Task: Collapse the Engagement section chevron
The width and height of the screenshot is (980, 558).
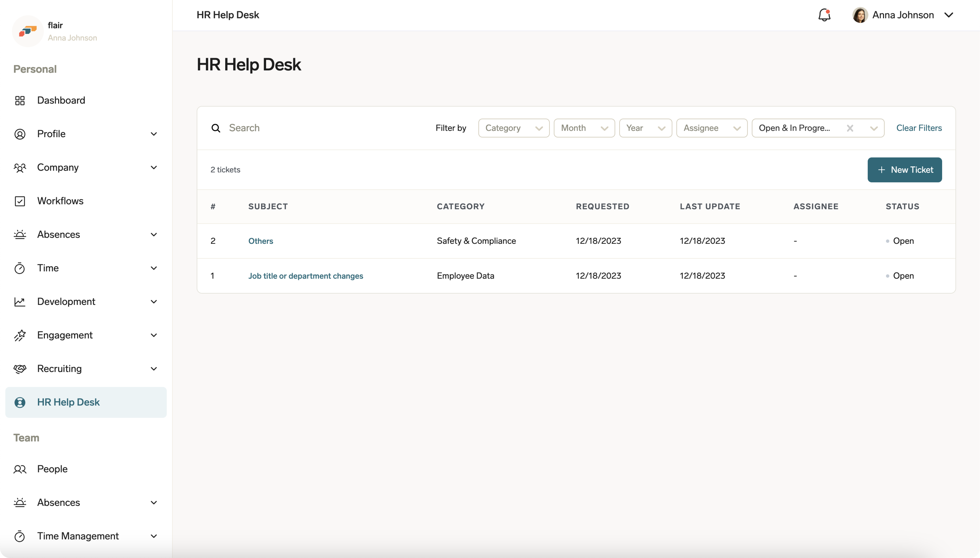Action: [154, 335]
